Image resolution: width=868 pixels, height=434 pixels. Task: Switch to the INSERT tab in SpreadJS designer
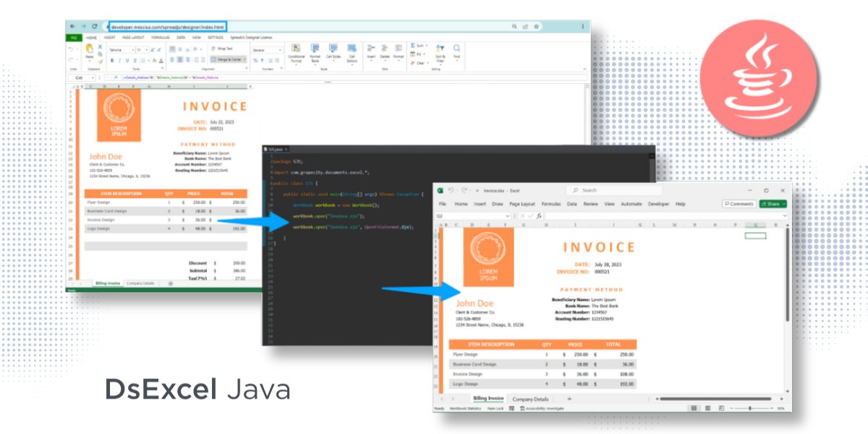point(110,38)
